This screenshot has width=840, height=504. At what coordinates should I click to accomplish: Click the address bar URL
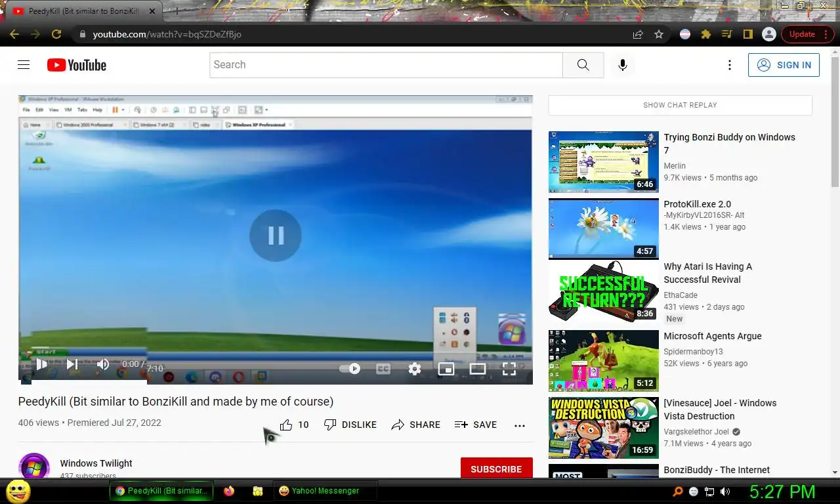click(x=167, y=34)
